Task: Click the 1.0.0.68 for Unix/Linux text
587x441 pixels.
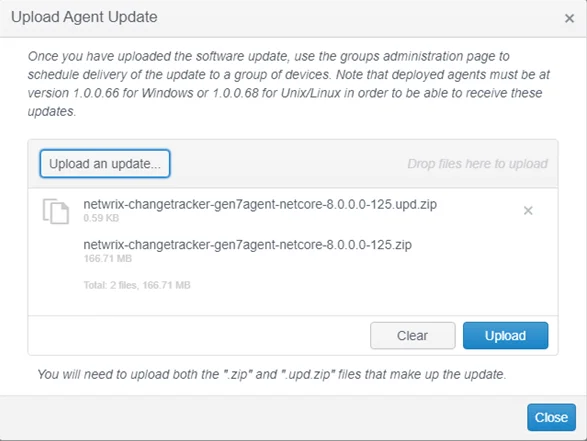Action: [x=277, y=93]
